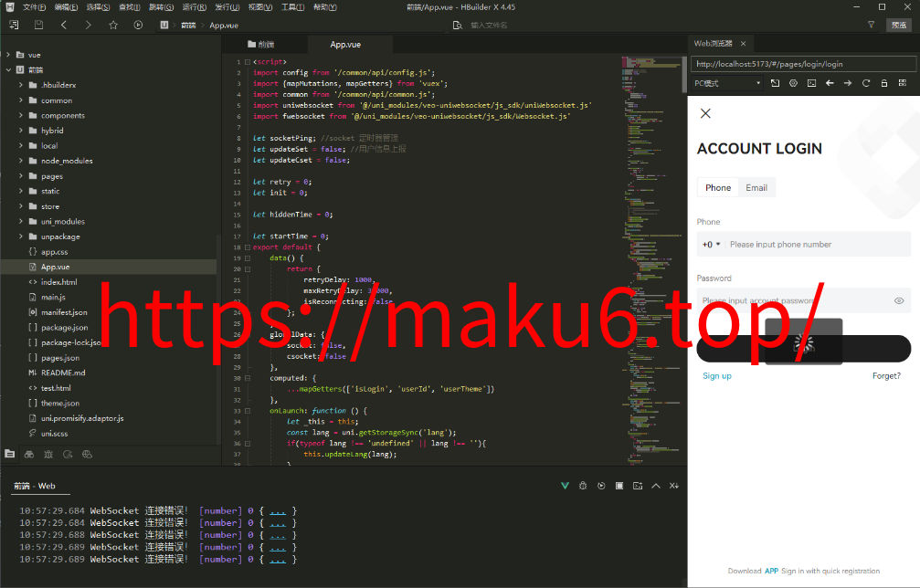The image size is (920, 588).
Task: Close the Web浏览器 tab
Action: [x=743, y=44]
